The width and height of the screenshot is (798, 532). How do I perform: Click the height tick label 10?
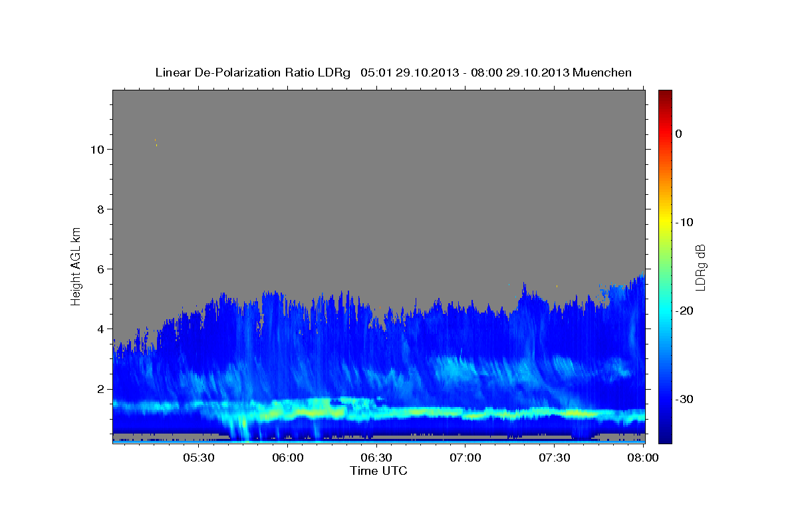[96, 149]
